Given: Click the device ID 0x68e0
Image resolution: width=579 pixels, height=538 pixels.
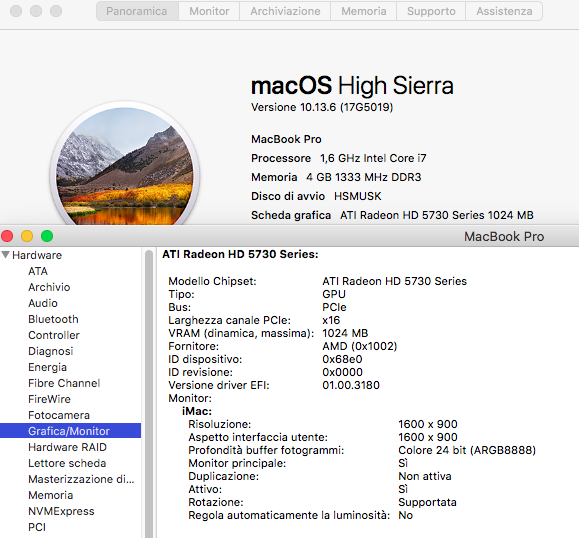Looking at the screenshot, I should pyautogui.click(x=342, y=359).
